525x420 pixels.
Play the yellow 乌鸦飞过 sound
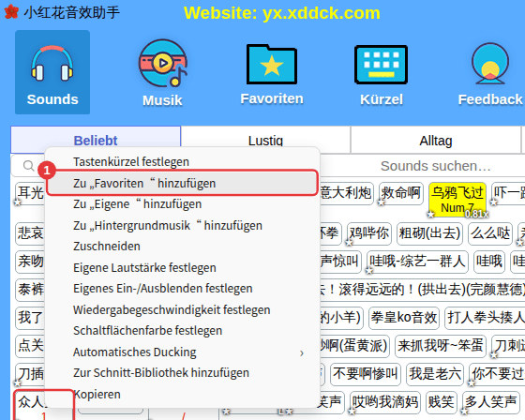457,200
